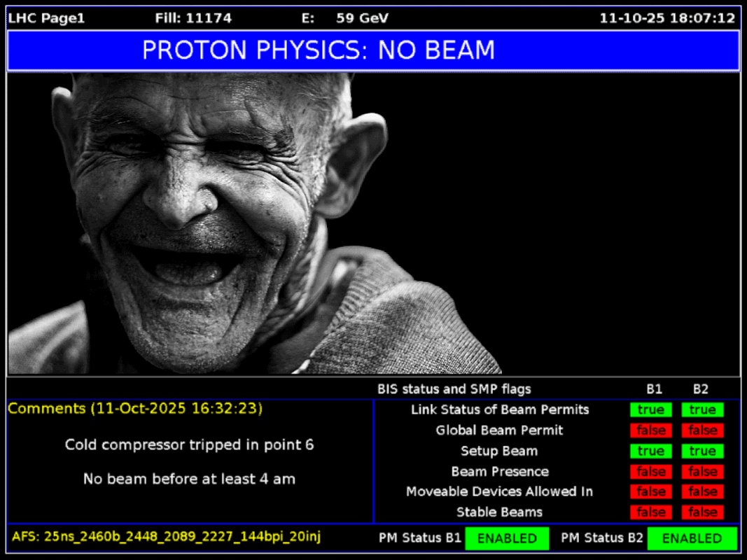Select the Setup Beam B1 true flag
Viewport: 747px width, 560px height.
(x=650, y=451)
